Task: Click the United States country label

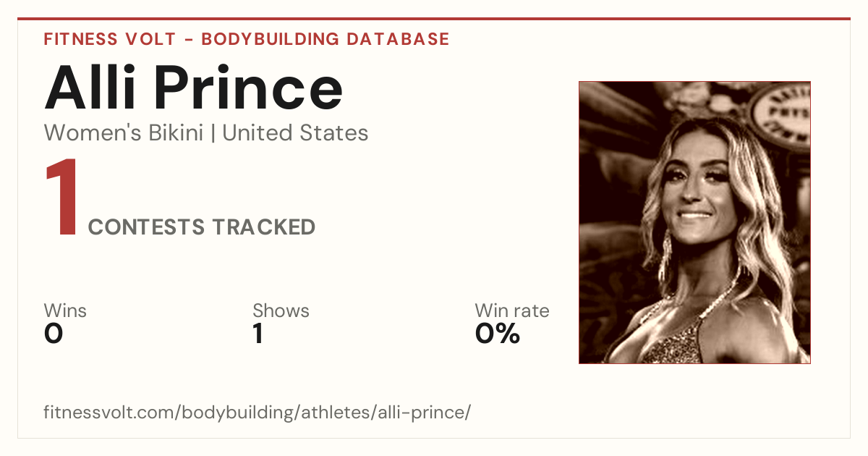Action: point(295,133)
